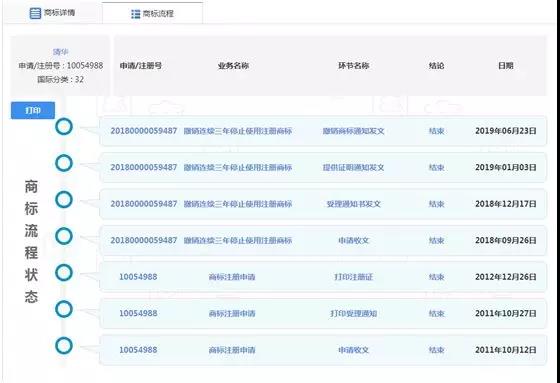This screenshot has width=560, height=383.
Task: Open the 商标详情 tab
Action: tap(52, 13)
